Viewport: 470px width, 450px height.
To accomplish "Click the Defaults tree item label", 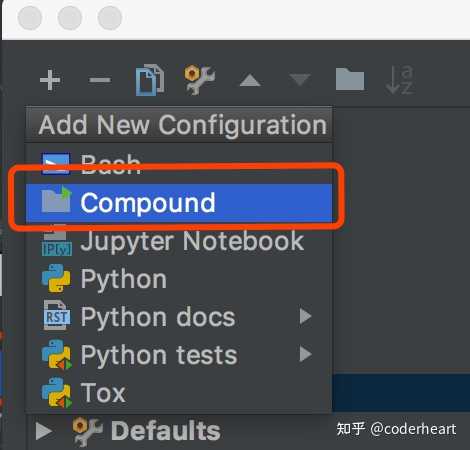I will coord(166,431).
